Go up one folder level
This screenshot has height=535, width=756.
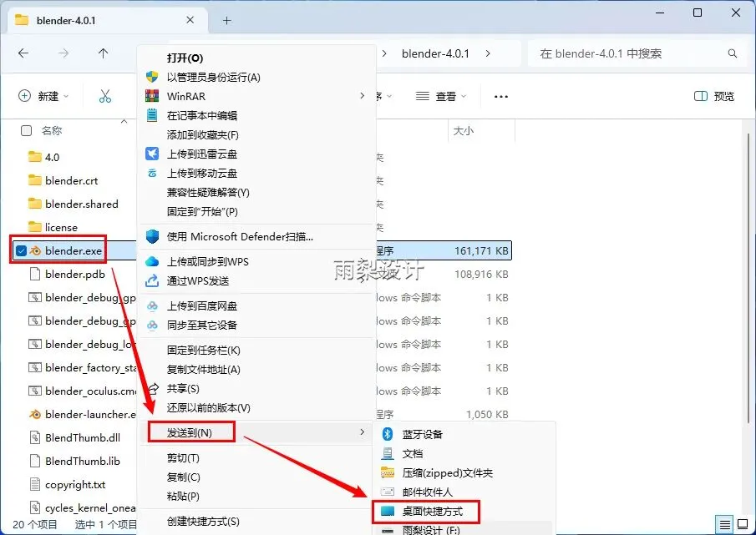point(103,53)
